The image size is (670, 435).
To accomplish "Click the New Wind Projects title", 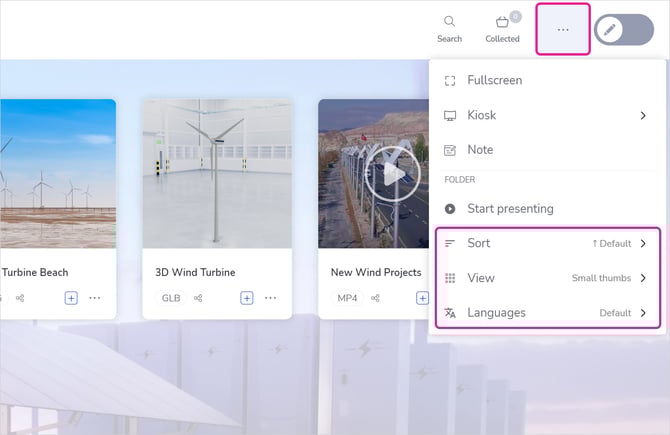I will [376, 272].
